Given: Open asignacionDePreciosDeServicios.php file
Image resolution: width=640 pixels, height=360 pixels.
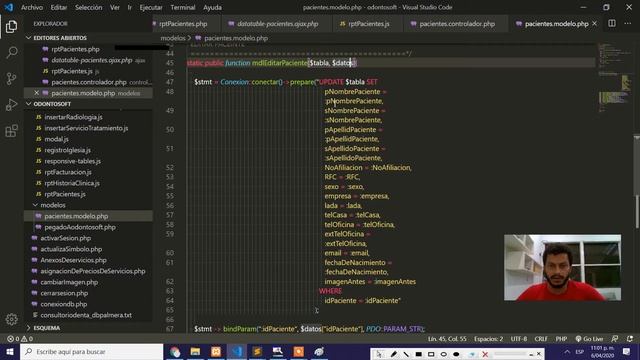Looking at the screenshot, I should click(93, 271).
